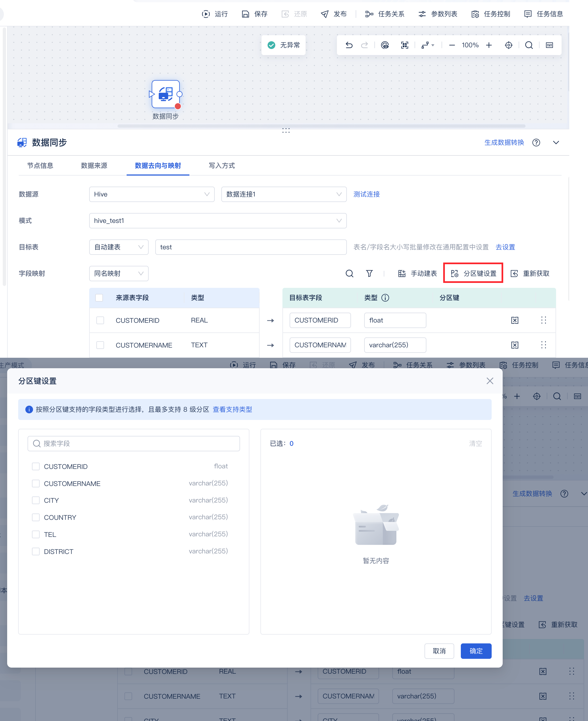Check the CUSTOMERID partition key checkbox

click(x=36, y=466)
